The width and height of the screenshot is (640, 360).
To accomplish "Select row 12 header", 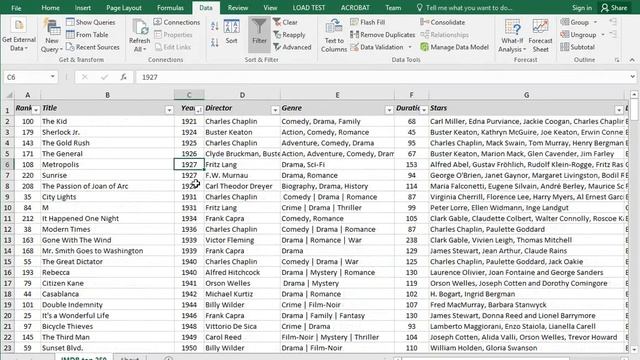I will pyautogui.click(x=7, y=229).
